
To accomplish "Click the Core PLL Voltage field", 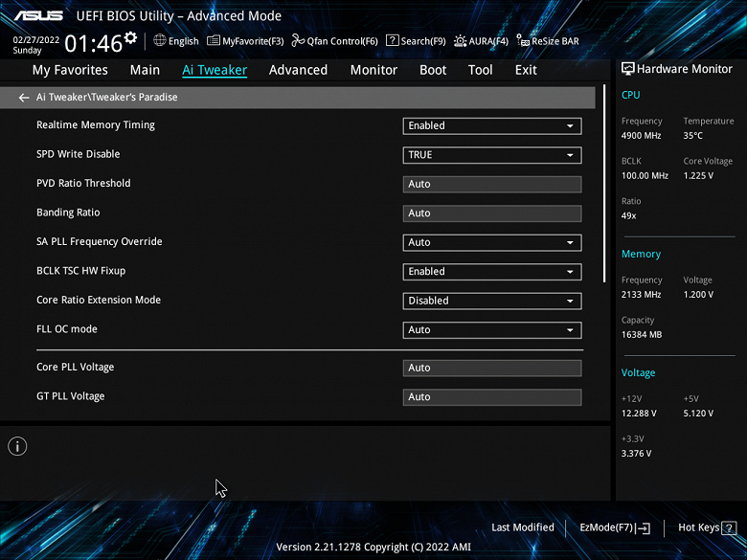I will pyautogui.click(x=492, y=369).
